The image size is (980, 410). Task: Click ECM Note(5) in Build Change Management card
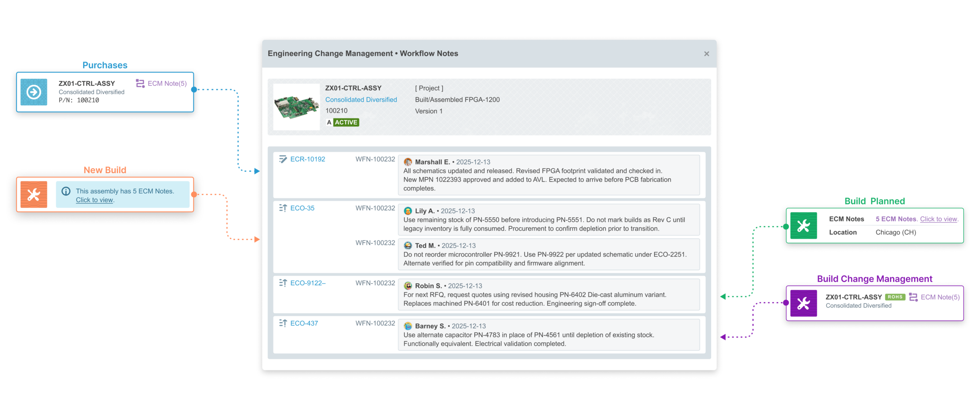[939, 297]
